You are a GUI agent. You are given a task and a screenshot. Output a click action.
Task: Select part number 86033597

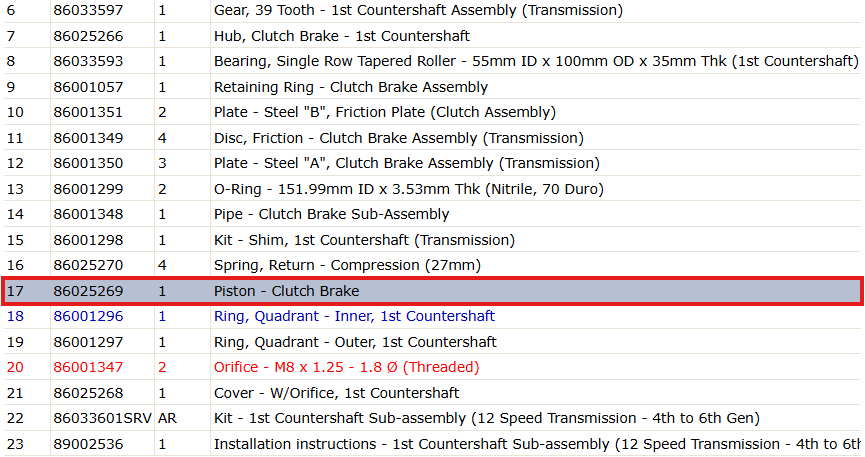[88, 10]
